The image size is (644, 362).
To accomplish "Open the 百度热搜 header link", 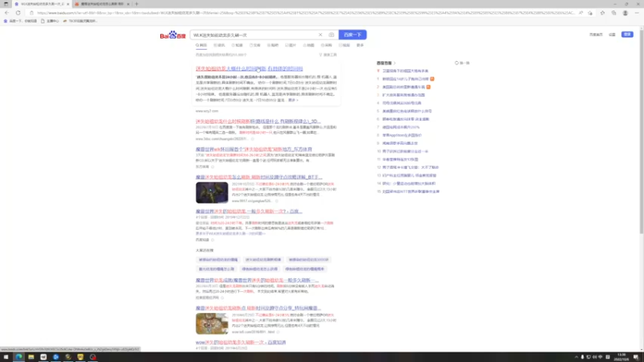I will point(386,64).
